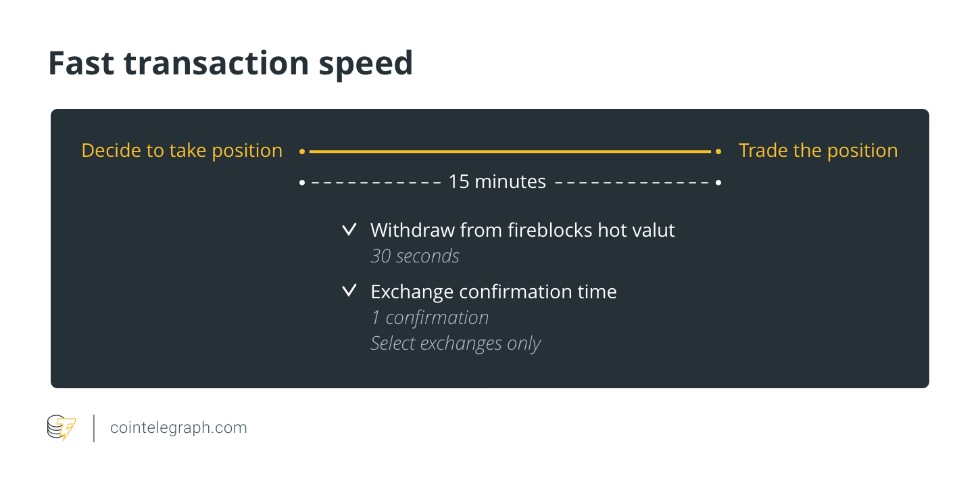Viewport: 980px width, 487px height.
Task: Click the '30 seconds' italic note
Action: pos(415,256)
